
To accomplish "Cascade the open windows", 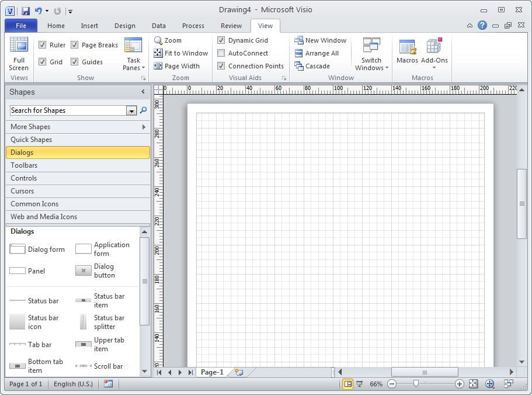I will 314,66.
